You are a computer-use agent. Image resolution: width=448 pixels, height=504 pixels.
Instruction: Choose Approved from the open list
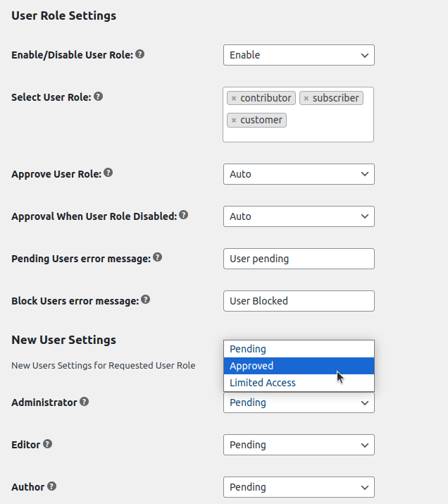299,366
